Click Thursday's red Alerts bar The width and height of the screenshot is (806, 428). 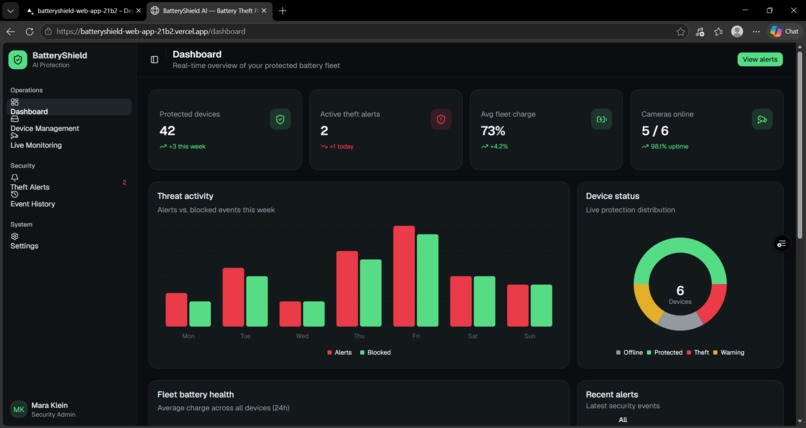point(347,289)
